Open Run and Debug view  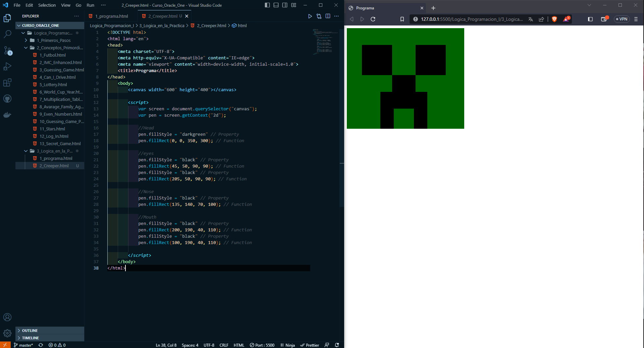(x=7, y=66)
